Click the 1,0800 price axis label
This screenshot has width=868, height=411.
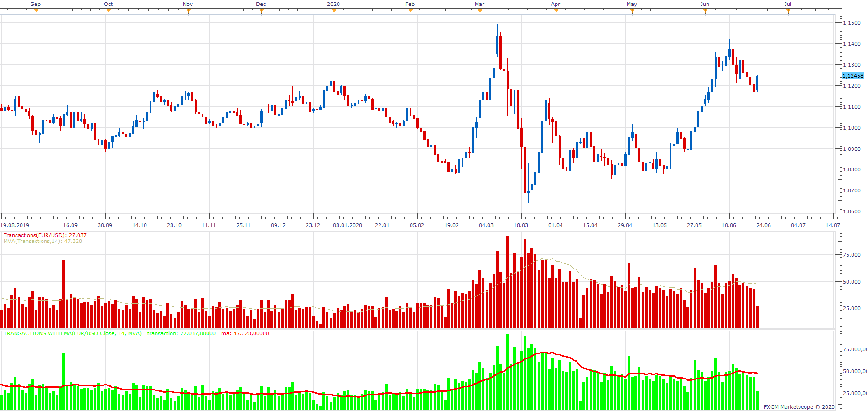coord(852,169)
